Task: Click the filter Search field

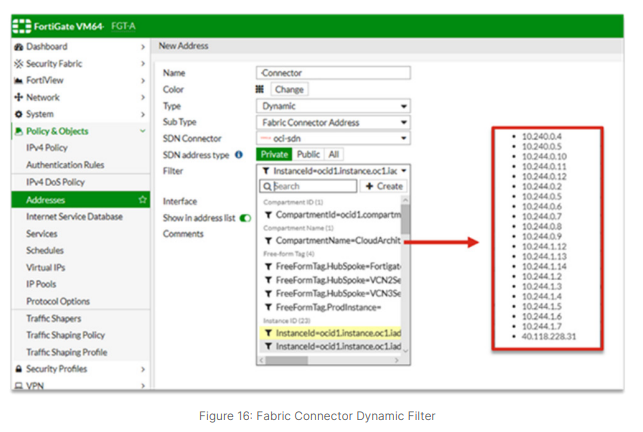Action: pyautogui.click(x=308, y=186)
